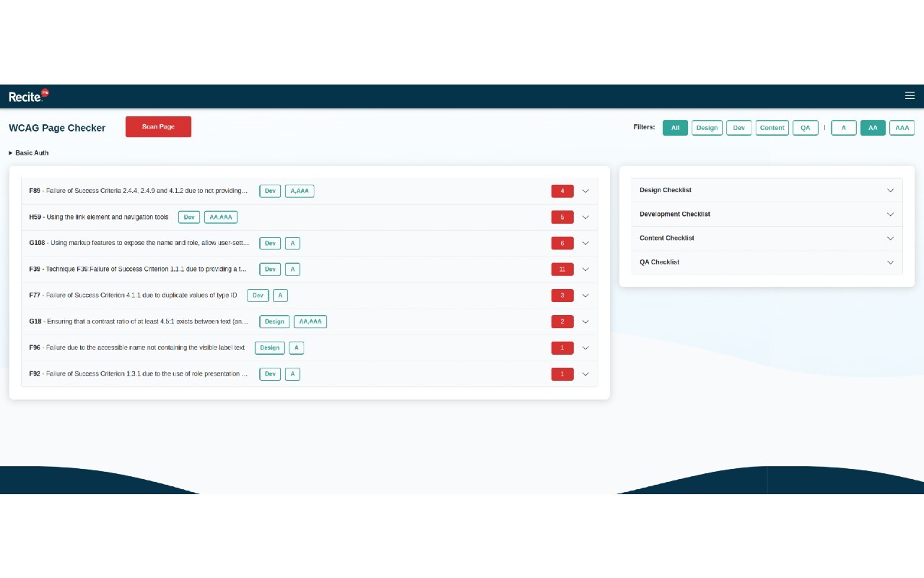Click the Scan Page button
Screen dimensions: 924x578
click(x=158, y=126)
